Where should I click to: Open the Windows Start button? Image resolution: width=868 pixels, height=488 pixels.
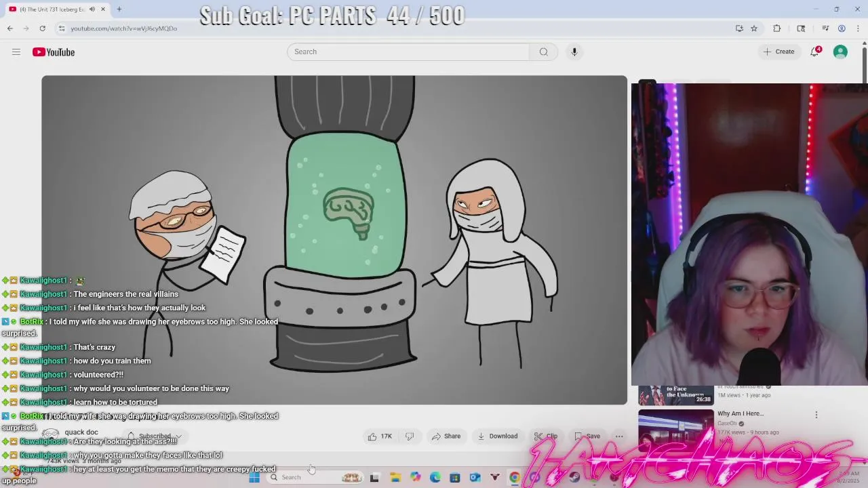(254, 477)
